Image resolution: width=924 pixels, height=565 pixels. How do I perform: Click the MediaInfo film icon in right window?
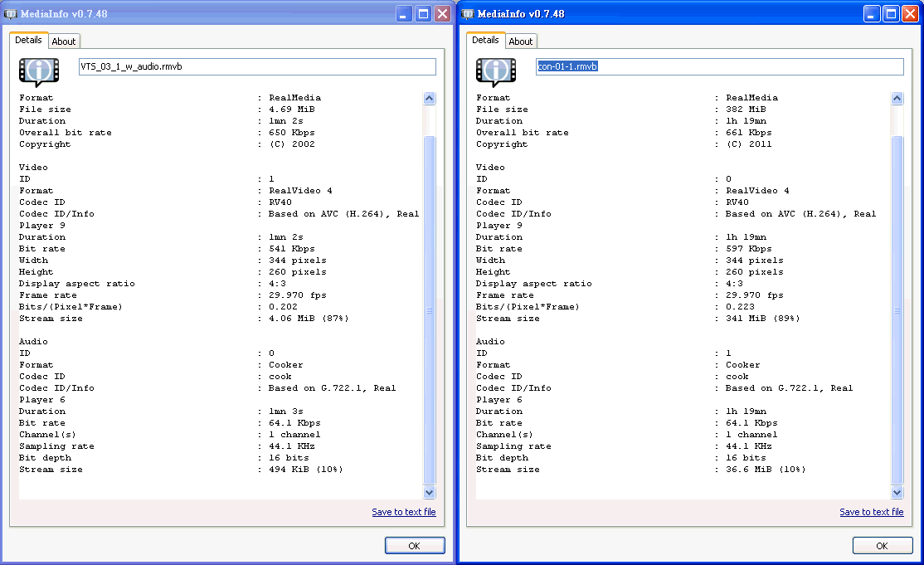pyautogui.click(x=496, y=72)
